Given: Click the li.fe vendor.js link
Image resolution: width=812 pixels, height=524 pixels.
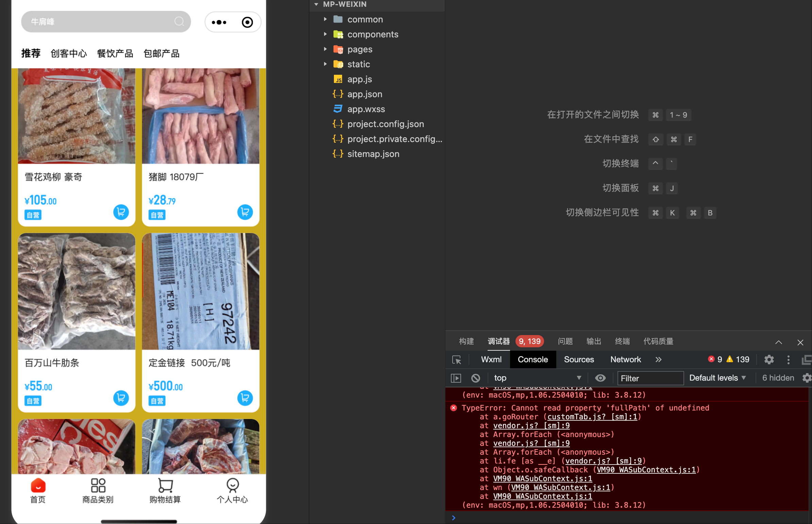Looking at the screenshot, I should point(603,461).
